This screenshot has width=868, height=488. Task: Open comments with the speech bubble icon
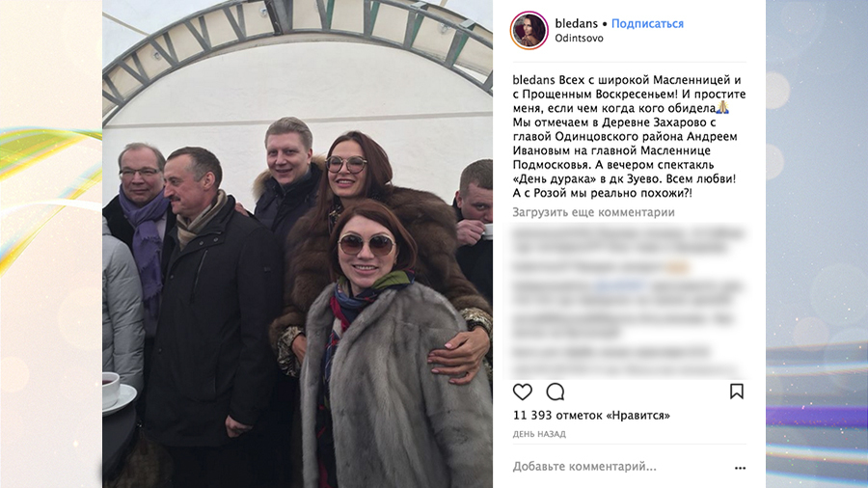click(555, 392)
